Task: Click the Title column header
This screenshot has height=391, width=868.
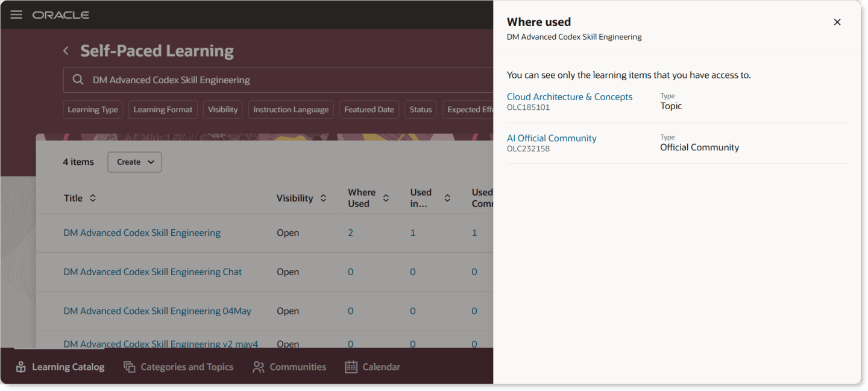Action: [x=73, y=198]
